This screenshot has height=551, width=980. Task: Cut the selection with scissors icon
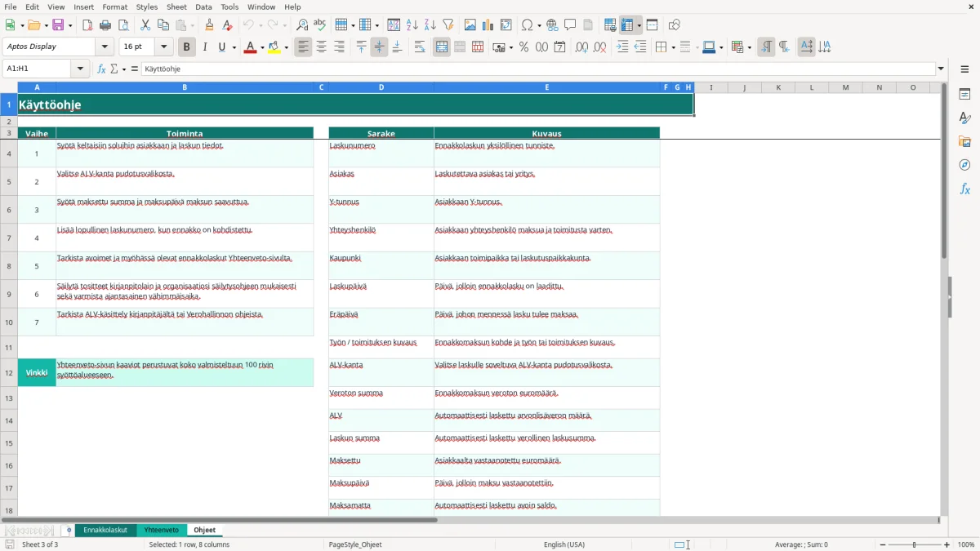click(x=145, y=25)
